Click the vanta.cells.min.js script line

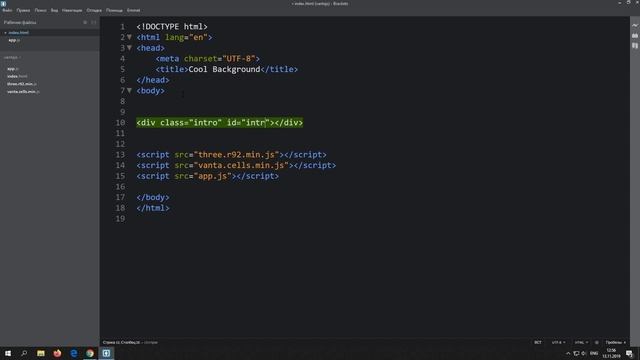(236, 165)
